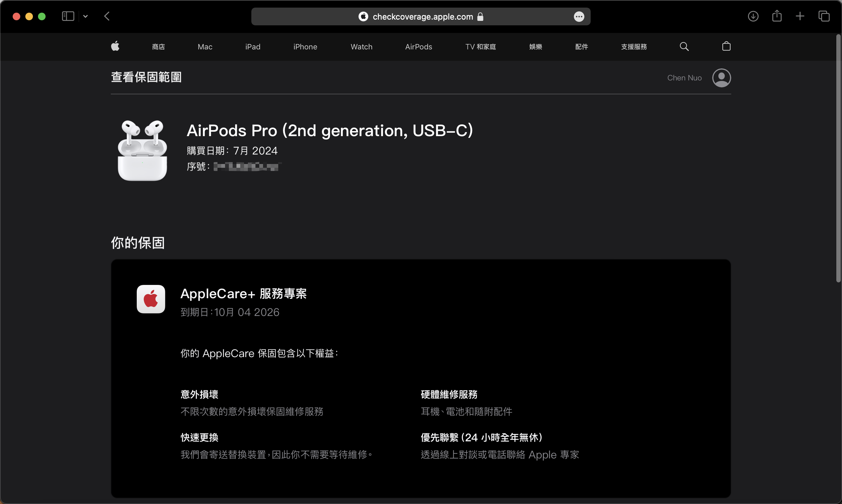The width and height of the screenshot is (842, 504).
Task: Click the AppleCare+ red Apple icon
Action: 151,299
